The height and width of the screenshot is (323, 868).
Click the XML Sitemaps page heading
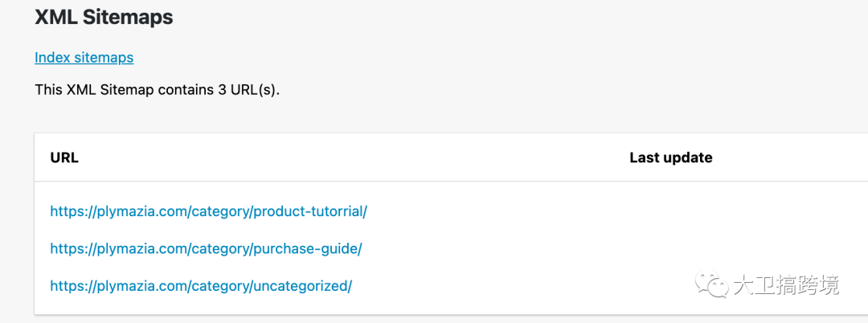[104, 17]
